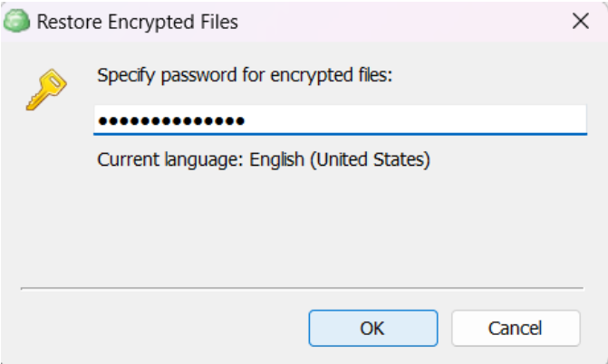Close the Restore Encrypted Files dialog
Image resolution: width=608 pixels, height=364 pixels.
581,23
